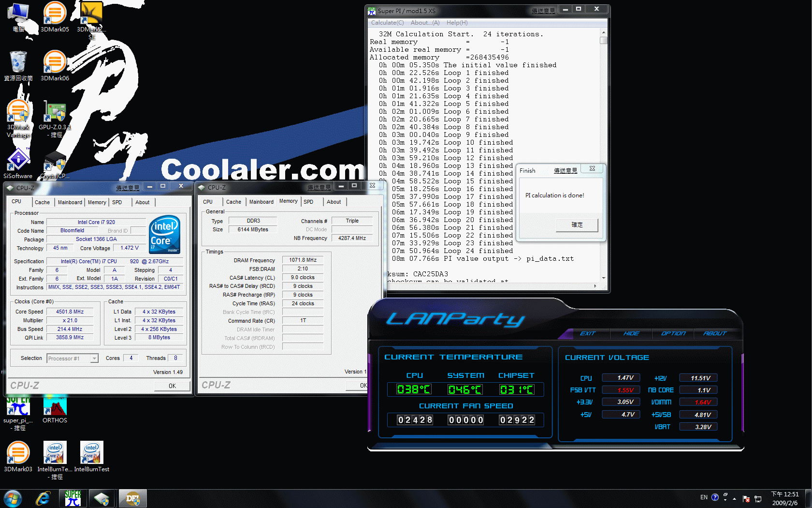
Task: Click the Super PI title bar icon
Action: pyautogui.click(x=371, y=11)
